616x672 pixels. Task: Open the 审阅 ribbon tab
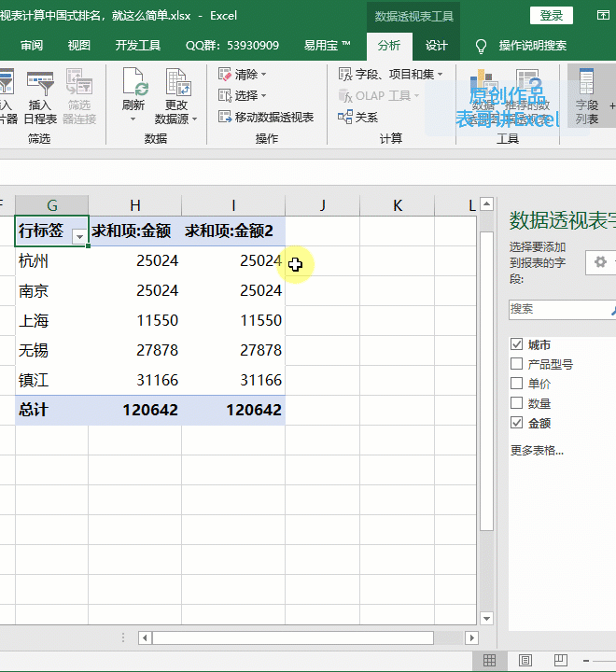32,46
